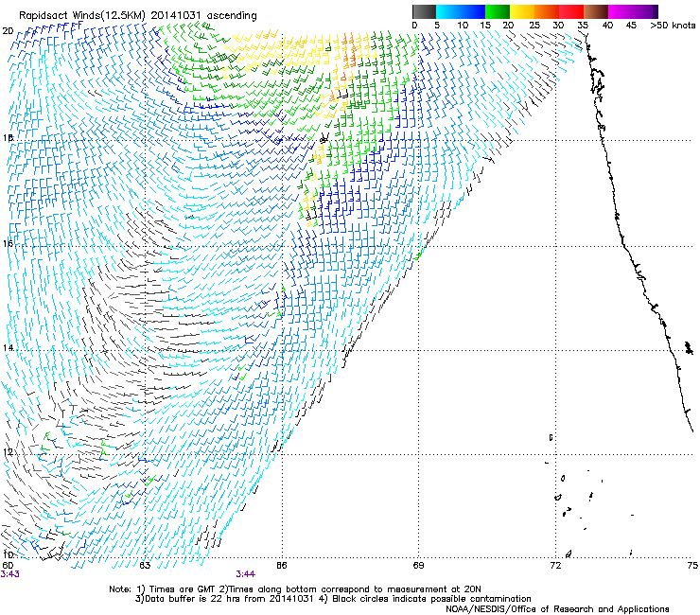This screenshot has width=700, height=615.
Task: Click the longitude label '69' on bottom axis
Action: coord(418,566)
